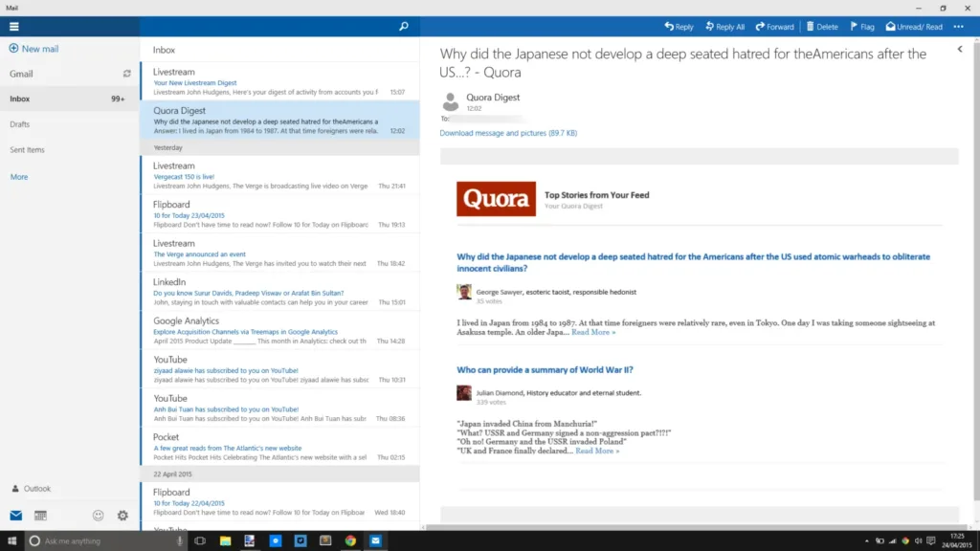Open the Windows Start menu

coord(11,541)
